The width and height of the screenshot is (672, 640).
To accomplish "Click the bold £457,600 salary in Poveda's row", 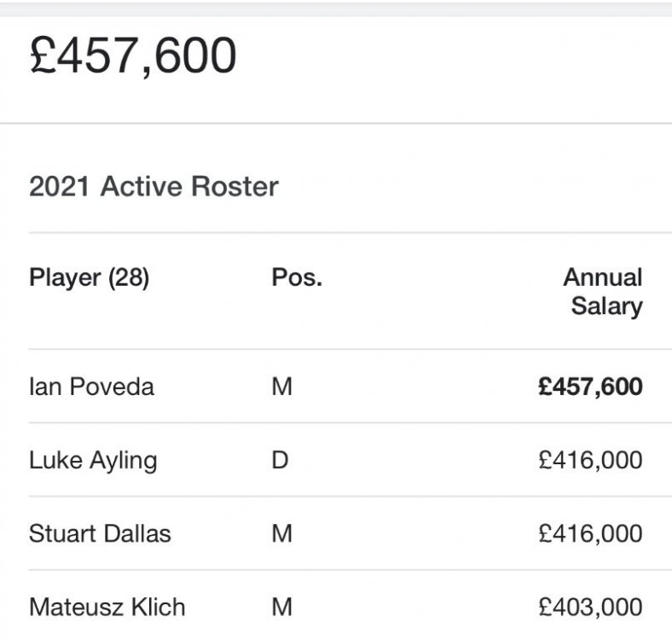I will point(590,387).
